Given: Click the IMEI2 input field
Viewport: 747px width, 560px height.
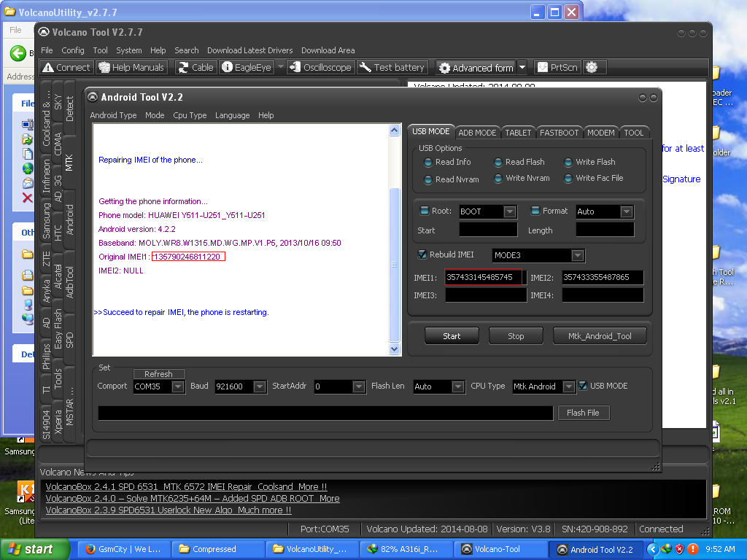Looking at the screenshot, I should (x=603, y=278).
